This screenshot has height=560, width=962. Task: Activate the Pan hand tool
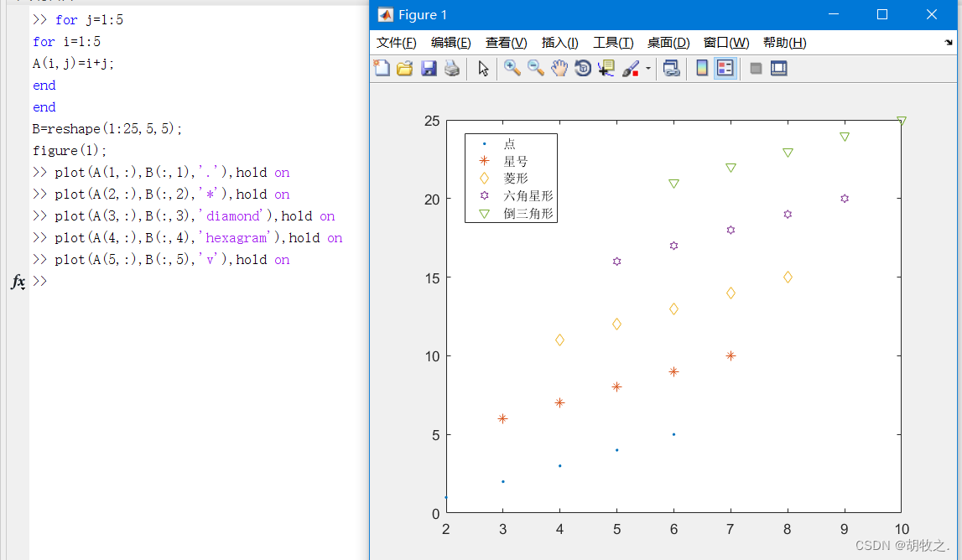(x=559, y=68)
